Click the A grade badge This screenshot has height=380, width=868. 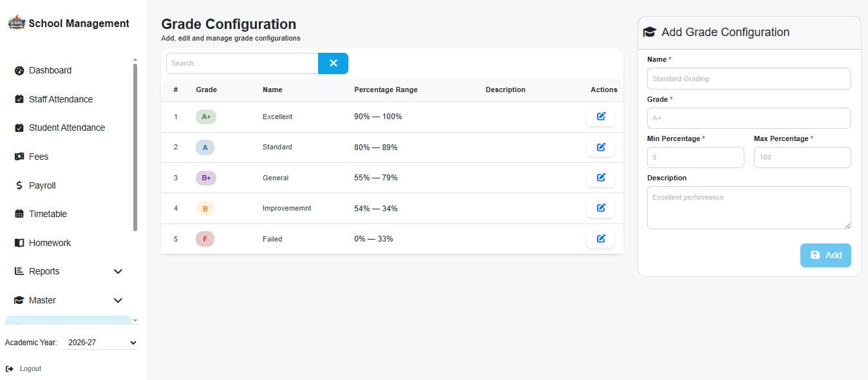[205, 147]
